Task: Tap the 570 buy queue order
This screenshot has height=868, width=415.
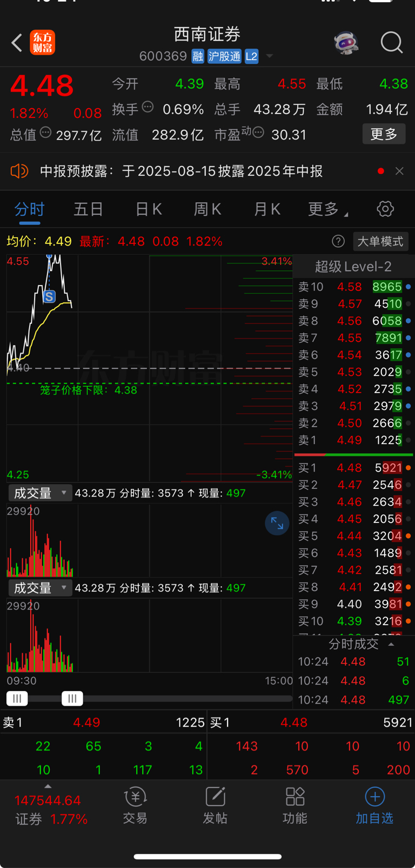Action: point(297,770)
